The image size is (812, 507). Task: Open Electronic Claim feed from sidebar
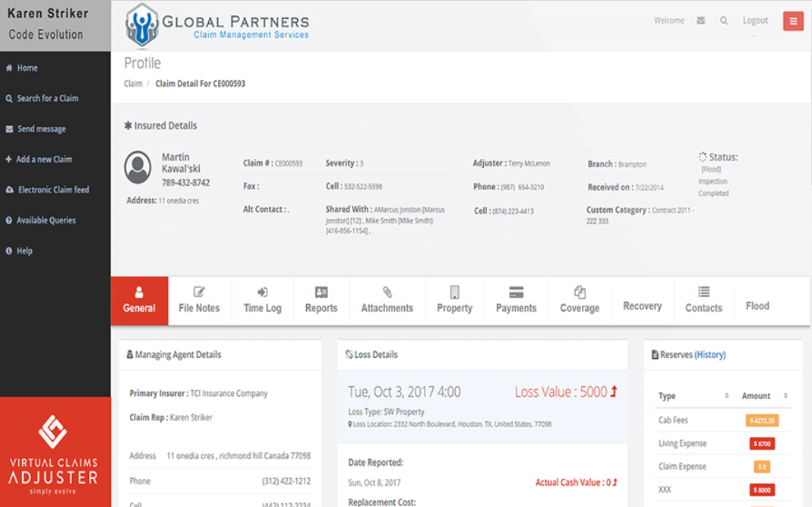point(53,189)
